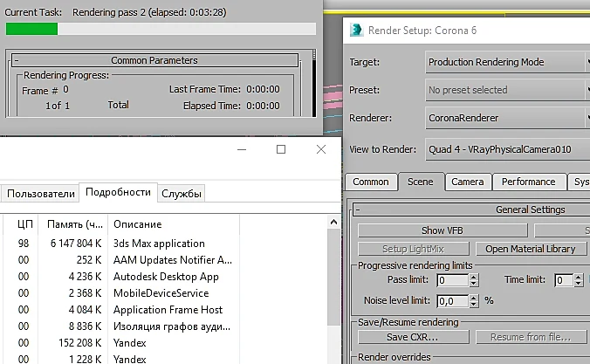Close the Task Manager window
Screen dimensions: 590x364
tap(321, 149)
